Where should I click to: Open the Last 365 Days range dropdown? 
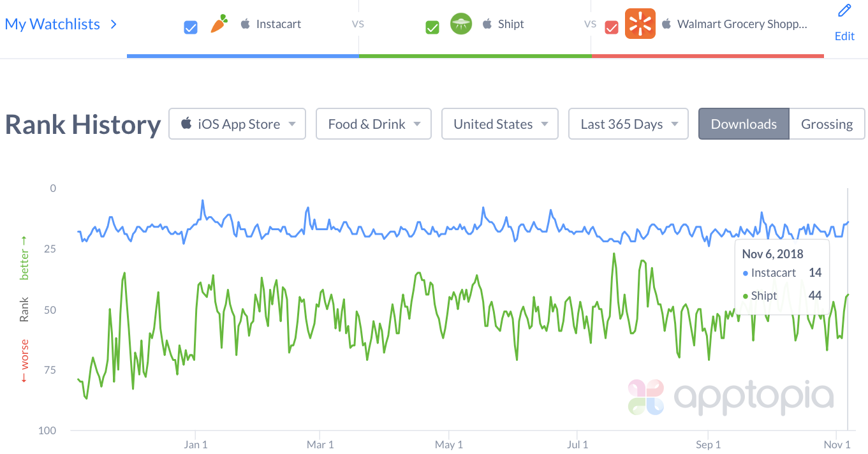pyautogui.click(x=628, y=124)
